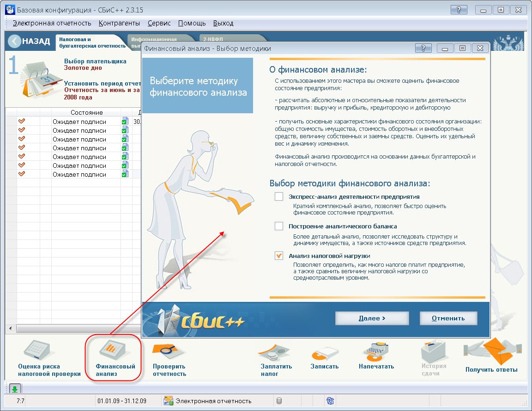532x411 pixels.
Task: Click help button in dialog title bar
Action: click(423, 48)
